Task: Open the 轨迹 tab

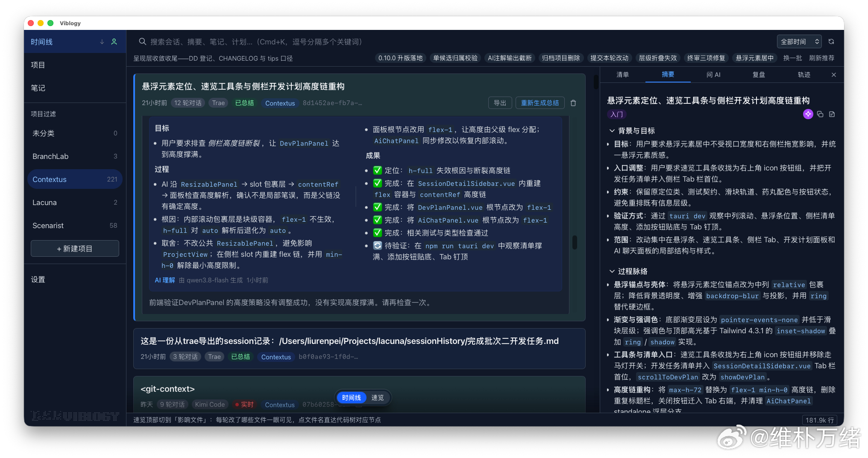Action: pyautogui.click(x=804, y=75)
